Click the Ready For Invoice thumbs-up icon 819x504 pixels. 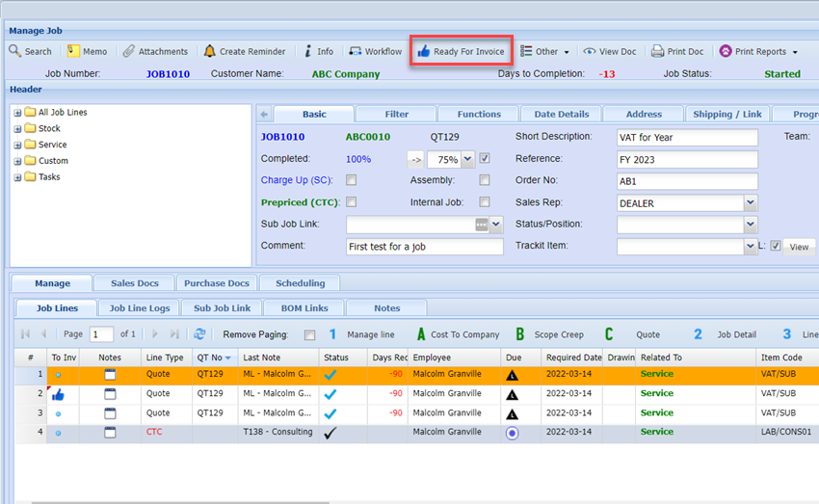423,51
